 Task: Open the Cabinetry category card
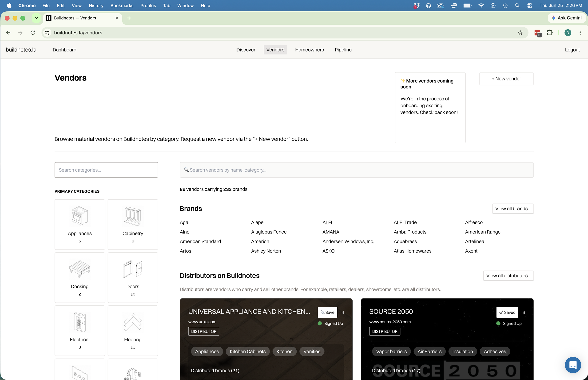[133, 224]
